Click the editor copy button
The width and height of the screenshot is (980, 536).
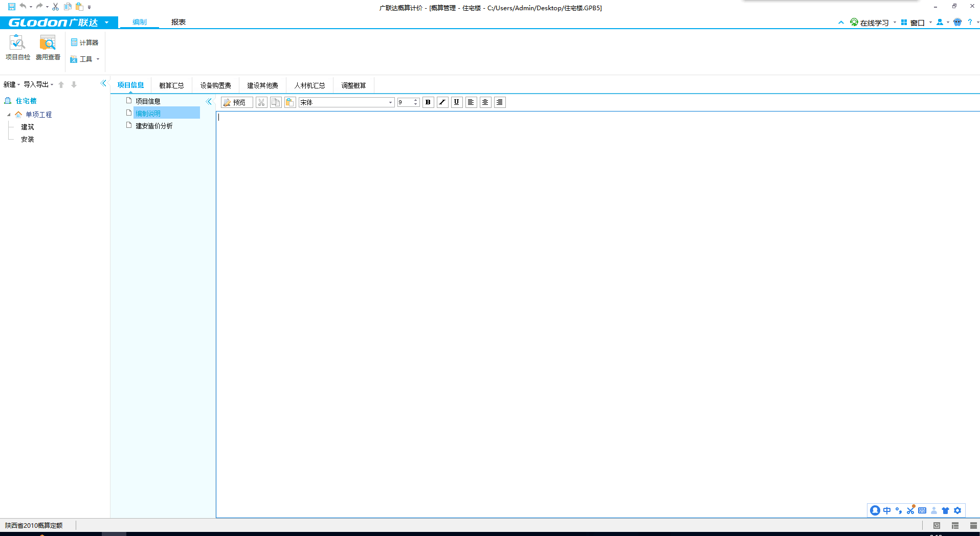click(276, 102)
